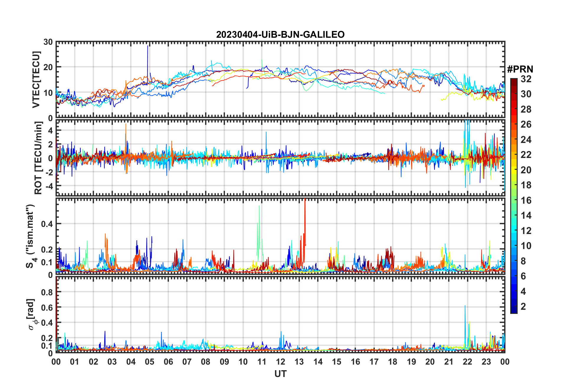
Task: Click the VTEC[TECU] y-axis label
Action: [x=36, y=80]
